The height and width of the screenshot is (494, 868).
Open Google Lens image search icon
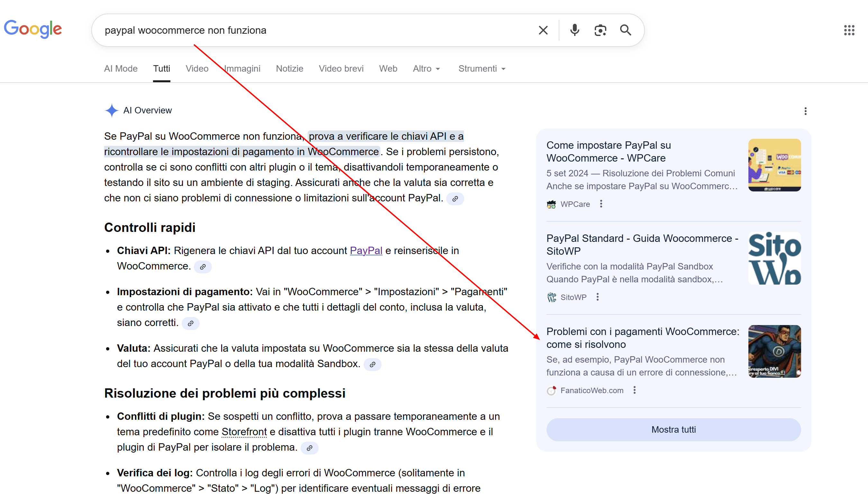[600, 30]
